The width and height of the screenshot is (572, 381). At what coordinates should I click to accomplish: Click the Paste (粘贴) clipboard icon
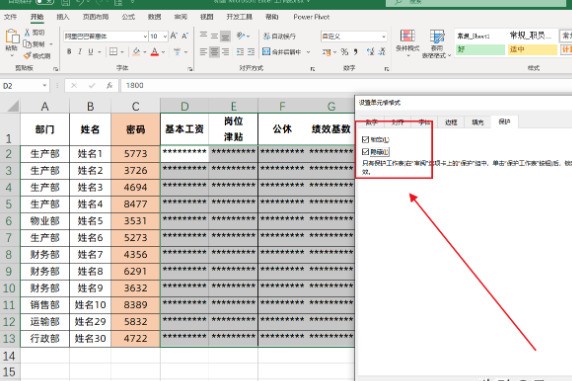tap(12, 36)
